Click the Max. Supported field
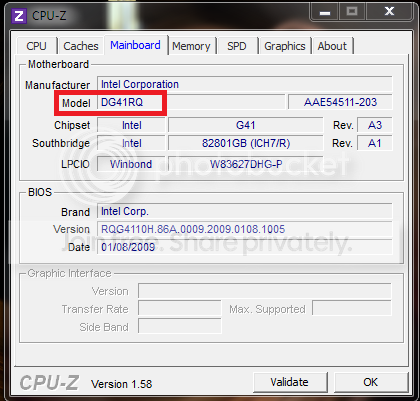The image size is (420, 401). (x=352, y=309)
